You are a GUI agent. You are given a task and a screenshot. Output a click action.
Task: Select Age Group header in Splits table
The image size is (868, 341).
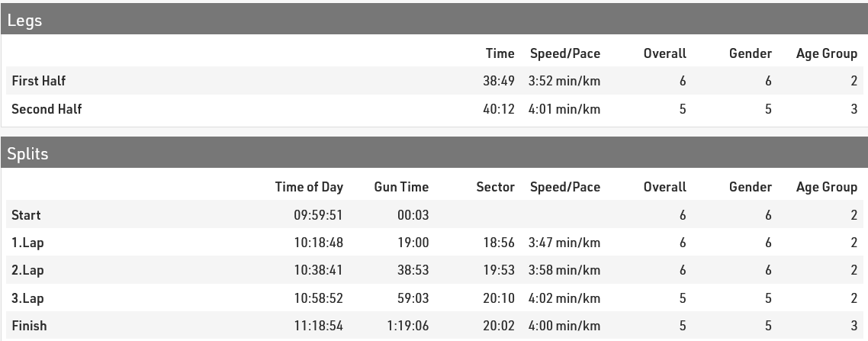[826, 187]
